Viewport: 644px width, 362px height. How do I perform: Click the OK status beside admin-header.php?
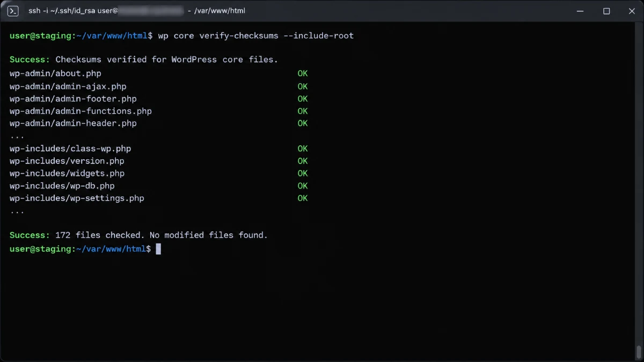[x=303, y=123]
